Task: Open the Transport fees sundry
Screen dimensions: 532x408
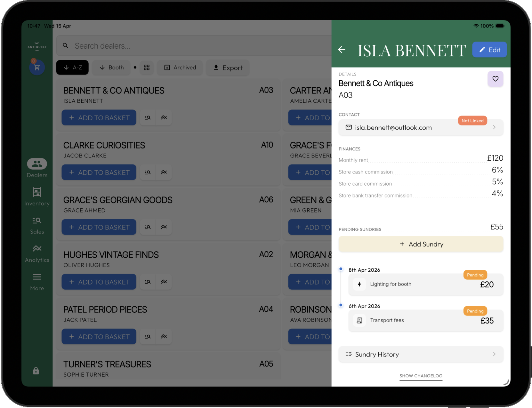Action: pyautogui.click(x=426, y=320)
